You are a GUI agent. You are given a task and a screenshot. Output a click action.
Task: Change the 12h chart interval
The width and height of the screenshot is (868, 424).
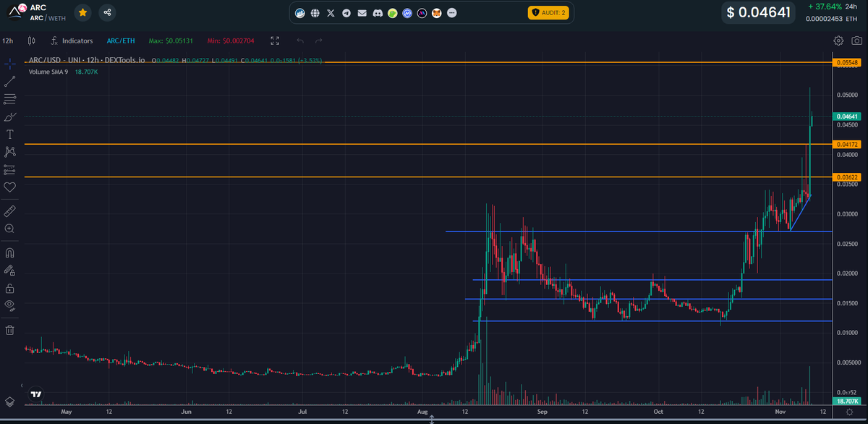pyautogui.click(x=8, y=41)
